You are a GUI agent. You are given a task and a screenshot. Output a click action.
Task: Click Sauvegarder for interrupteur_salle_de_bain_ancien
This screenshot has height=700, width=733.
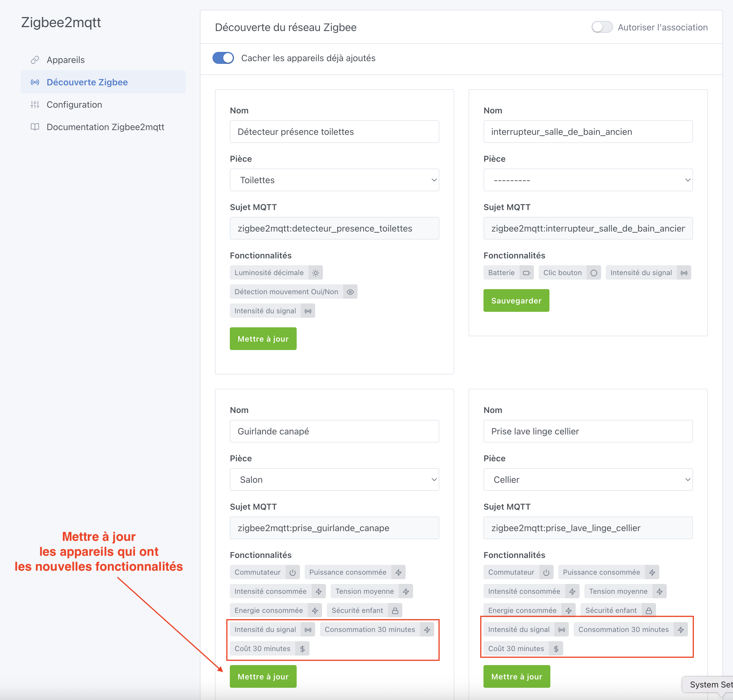click(516, 300)
